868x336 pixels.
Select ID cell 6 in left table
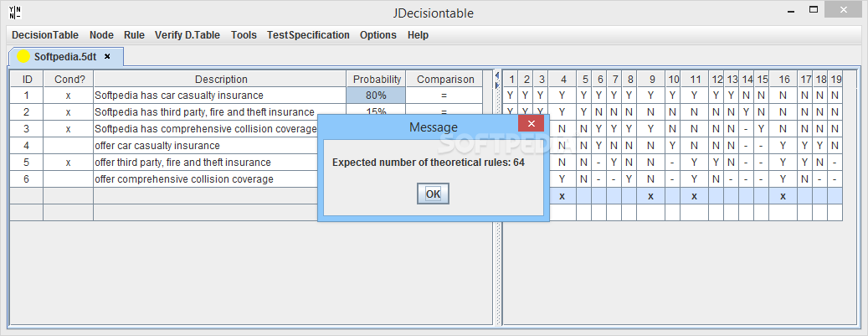[27, 179]
